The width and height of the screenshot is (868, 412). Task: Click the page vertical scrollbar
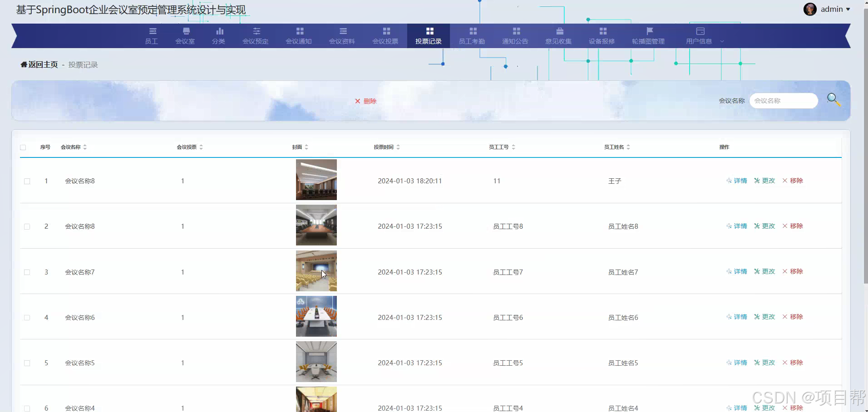coord(865,145)
